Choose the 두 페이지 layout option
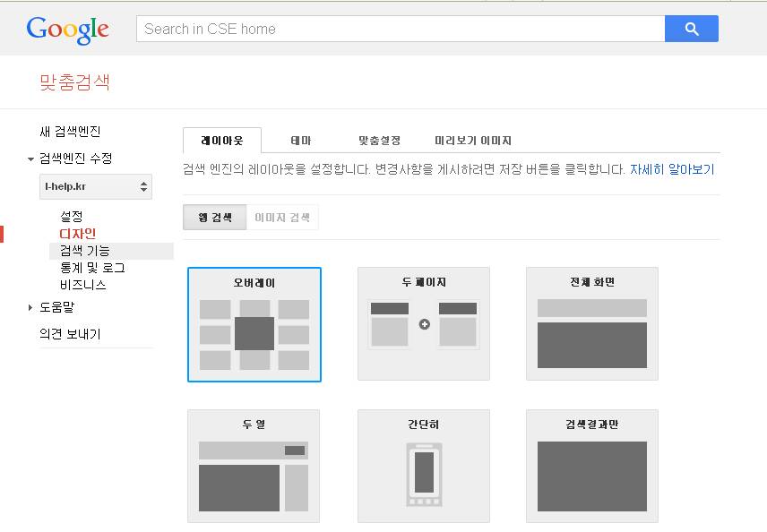Viewport: 767px width, 532px height. click(424, 324)
